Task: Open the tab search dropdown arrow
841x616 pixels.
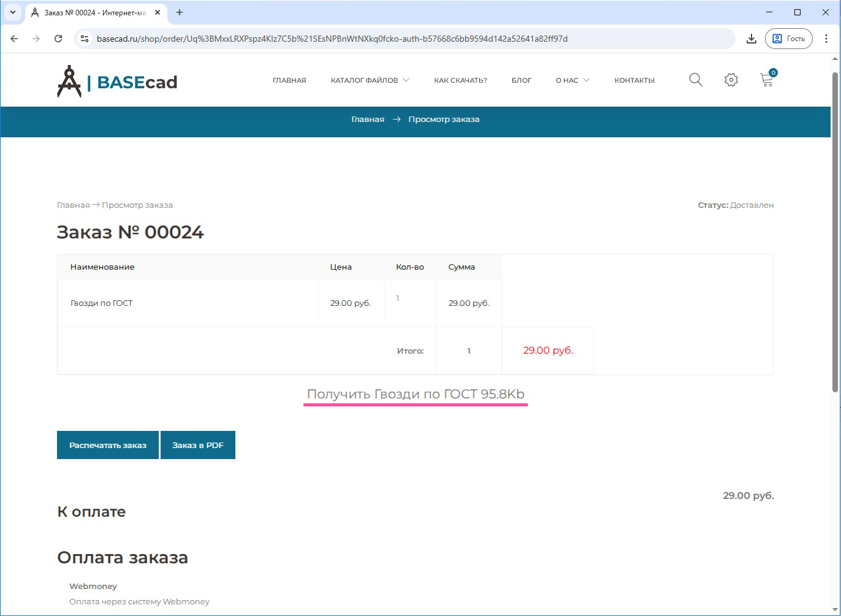Action: point(12,12)
